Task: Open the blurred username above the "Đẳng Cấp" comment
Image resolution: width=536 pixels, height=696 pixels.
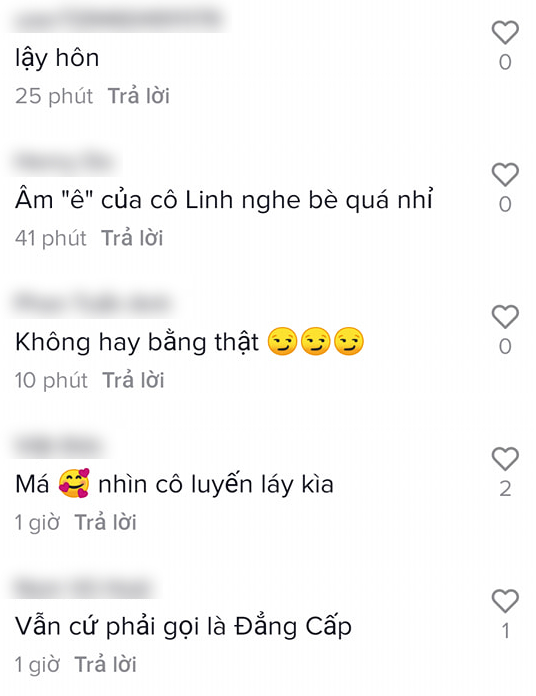Action: pos(83,588)
